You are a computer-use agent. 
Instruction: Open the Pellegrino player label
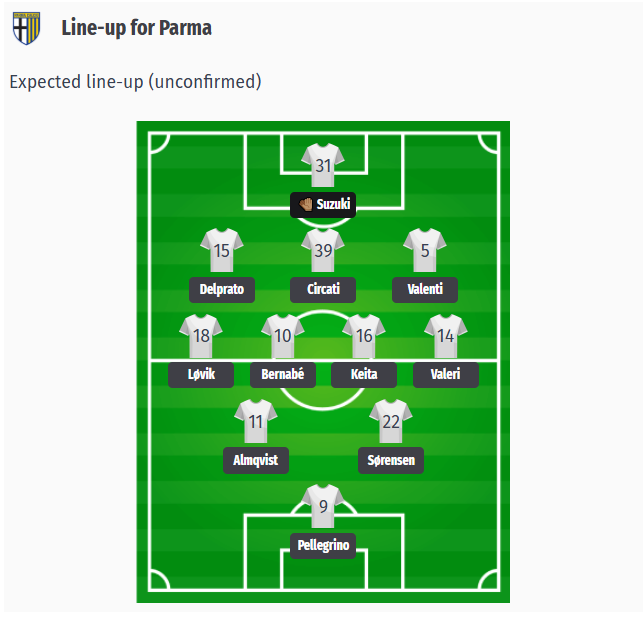tap(323, 545)
